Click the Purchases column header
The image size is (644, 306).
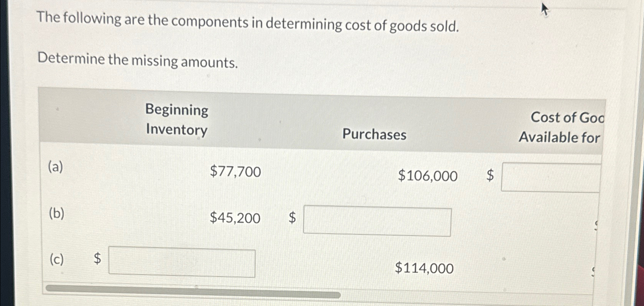click(374, 135)
